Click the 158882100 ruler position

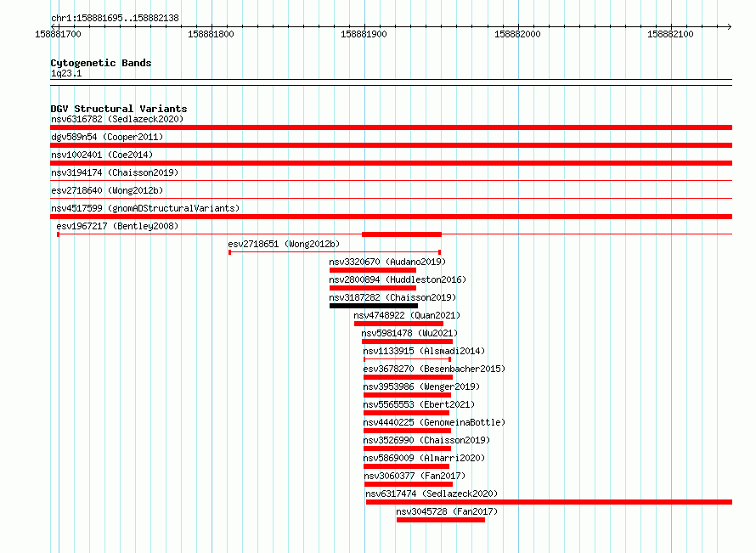point(670,34)
